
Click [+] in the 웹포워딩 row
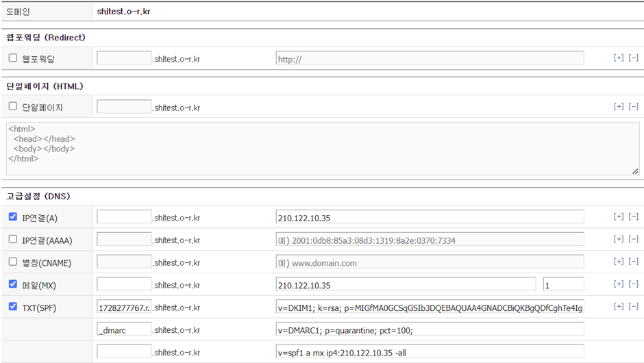619,58
